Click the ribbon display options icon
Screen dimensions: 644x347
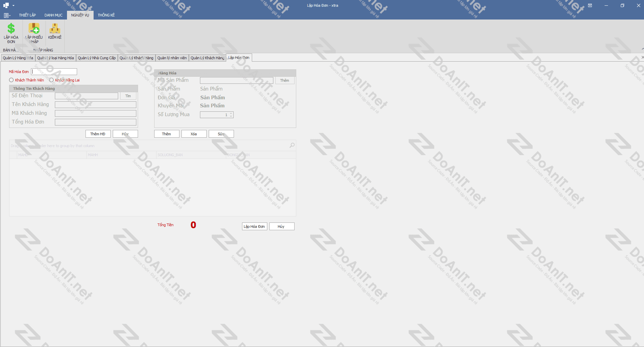(590, 5)
